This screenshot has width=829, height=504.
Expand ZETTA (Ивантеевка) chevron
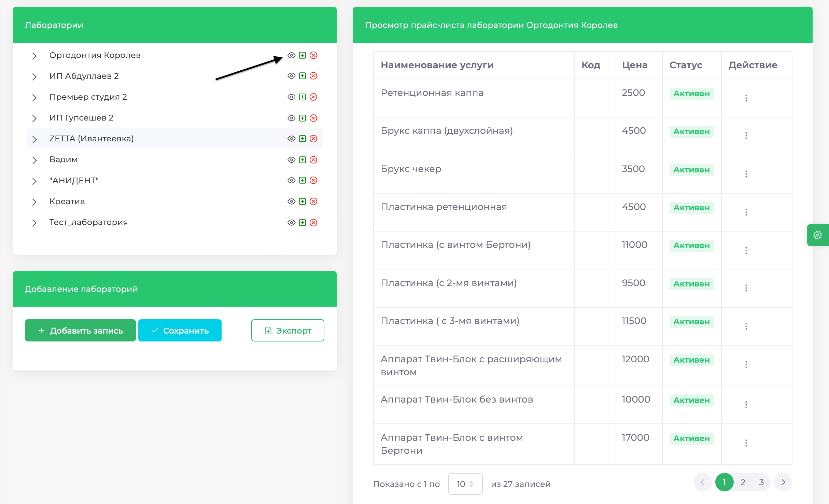[34, 139]
